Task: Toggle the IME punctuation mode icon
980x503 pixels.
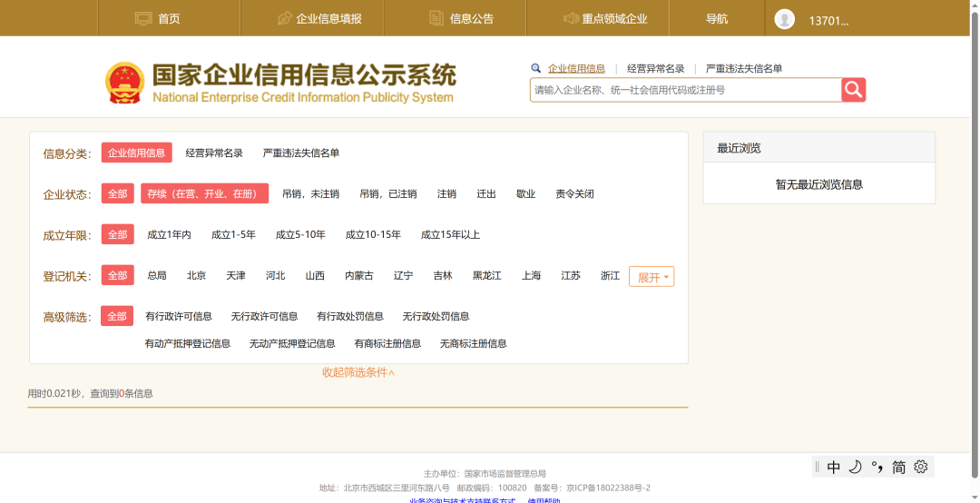Action: coord(877,467)
